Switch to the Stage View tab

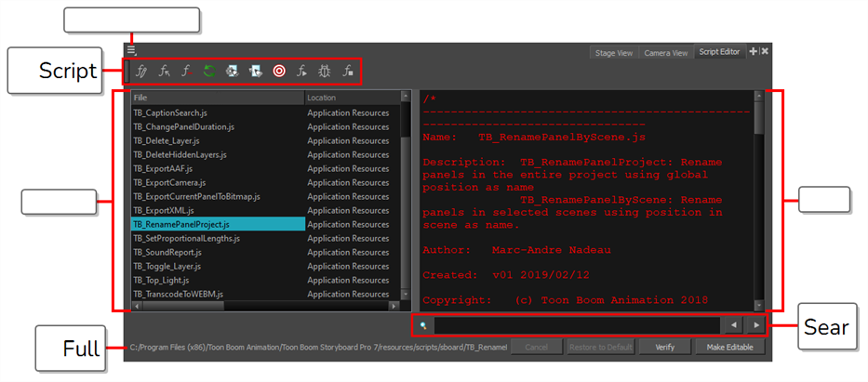click(614, 53)
